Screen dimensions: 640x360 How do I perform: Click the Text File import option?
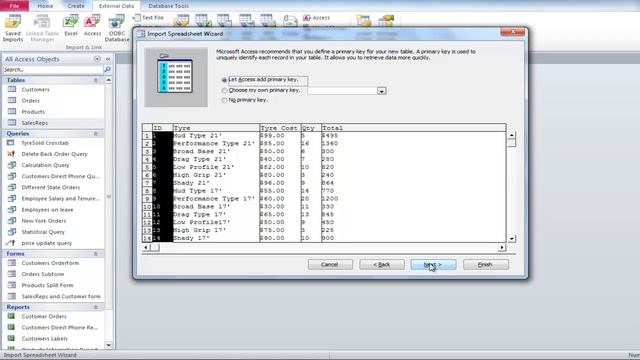[x=148, y=18]
